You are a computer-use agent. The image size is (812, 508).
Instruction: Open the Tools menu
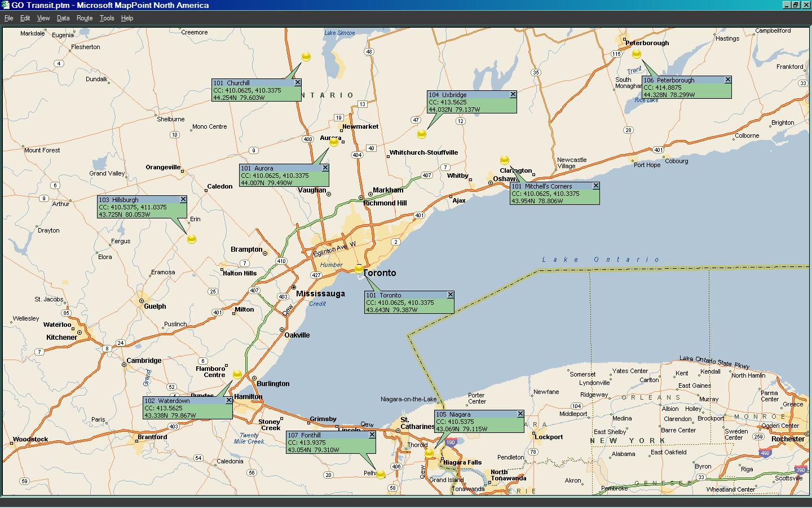point(107,17)
